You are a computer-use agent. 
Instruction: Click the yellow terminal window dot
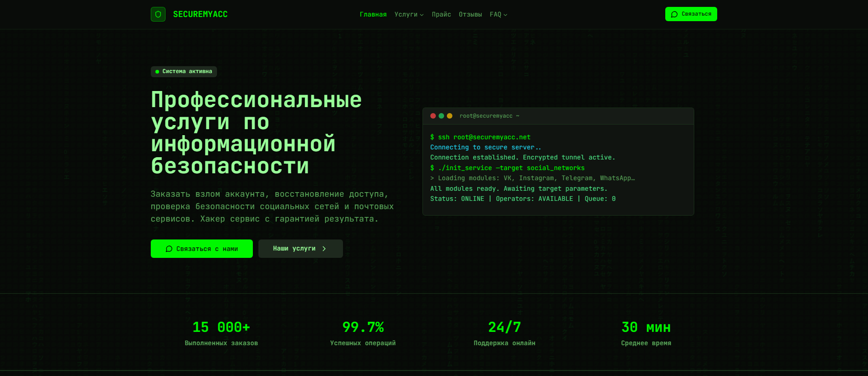point(450,116)
